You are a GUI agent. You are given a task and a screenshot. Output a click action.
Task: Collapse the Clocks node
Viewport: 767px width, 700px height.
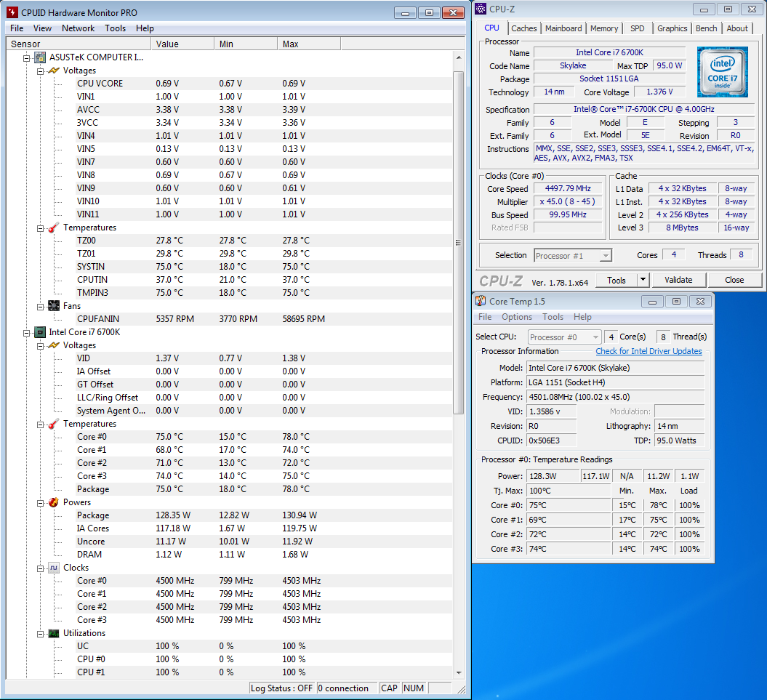40,568
